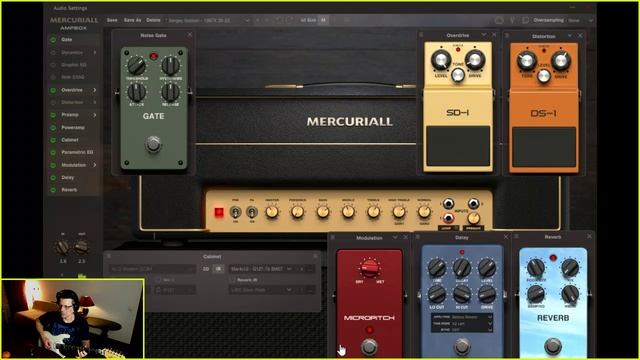The width and height of the screenshot is (640, 360).
Task: Toggle the Parametric EQ module power icon
Action: coord(53,153)
